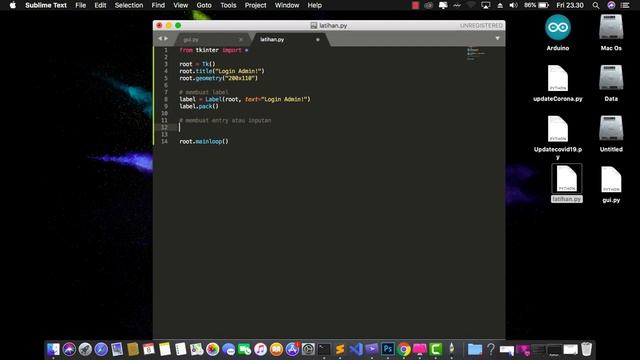Close the gui.py tab

click(241, 40)
